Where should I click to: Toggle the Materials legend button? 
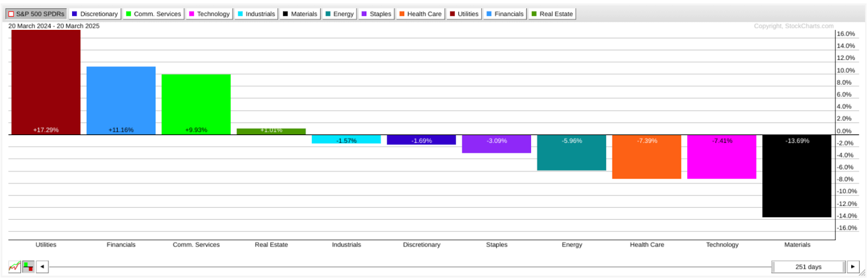tap(300, 14)
